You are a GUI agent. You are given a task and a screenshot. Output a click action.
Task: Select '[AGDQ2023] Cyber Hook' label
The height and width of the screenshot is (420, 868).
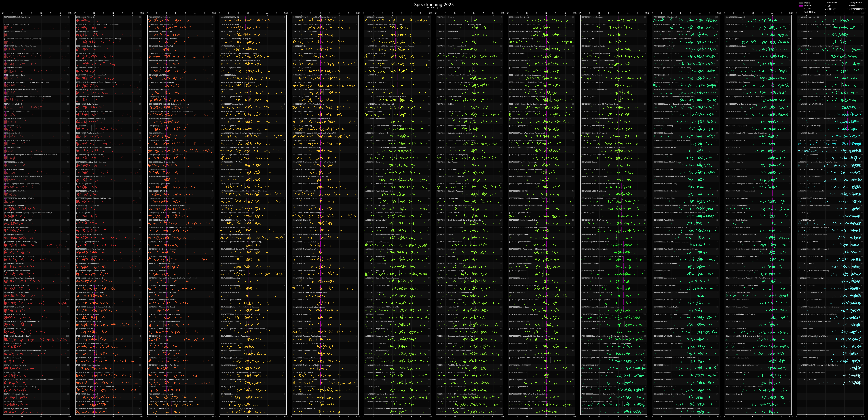(x=230, y=68)
